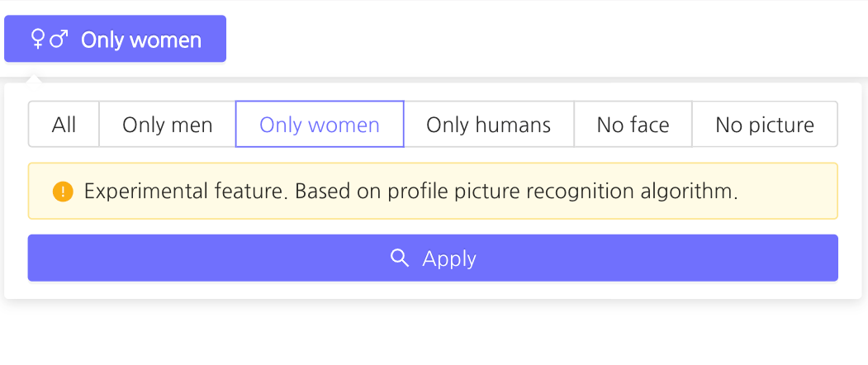Click the small caret pointer atop the popover

[x=33, y=79]
